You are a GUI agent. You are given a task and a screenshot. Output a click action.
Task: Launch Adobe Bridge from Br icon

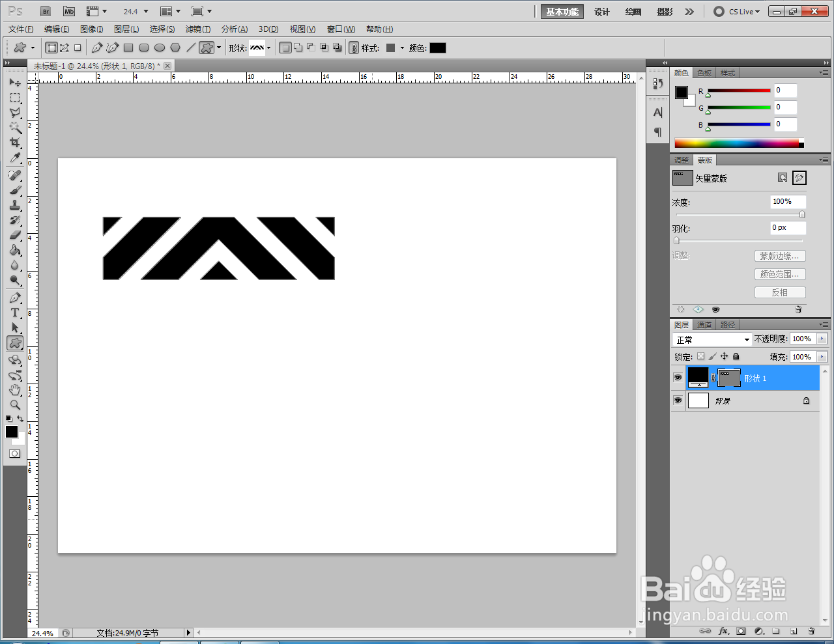46,12
